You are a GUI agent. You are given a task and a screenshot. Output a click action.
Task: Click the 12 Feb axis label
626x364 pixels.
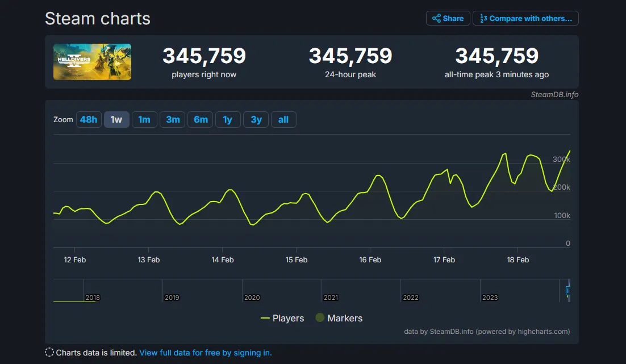74,260
